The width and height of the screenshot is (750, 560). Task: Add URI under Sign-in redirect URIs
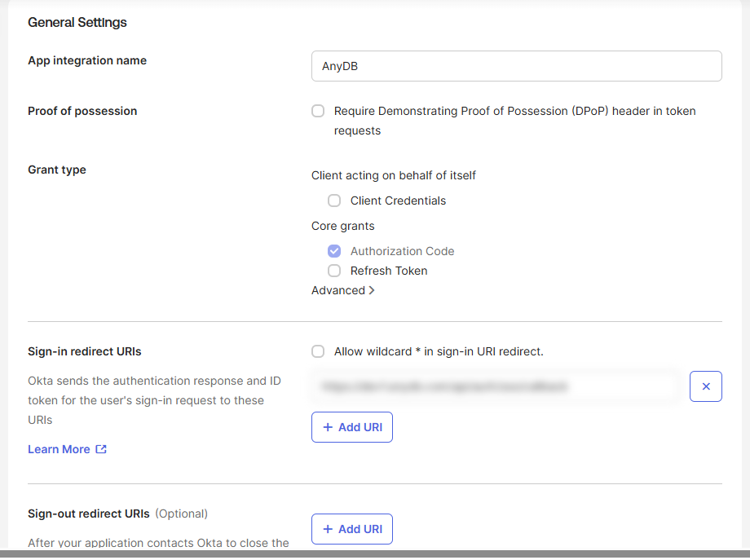(x=352, y=427)
